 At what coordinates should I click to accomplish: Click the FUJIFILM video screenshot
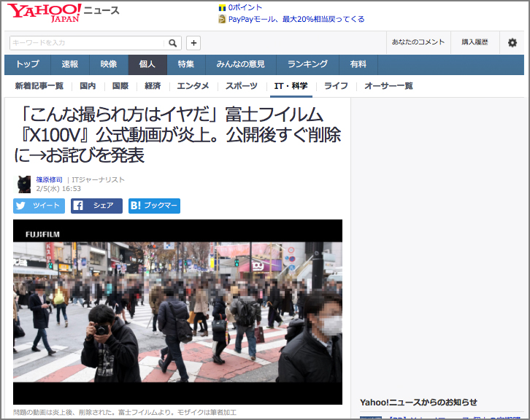(x=178, y=312)
